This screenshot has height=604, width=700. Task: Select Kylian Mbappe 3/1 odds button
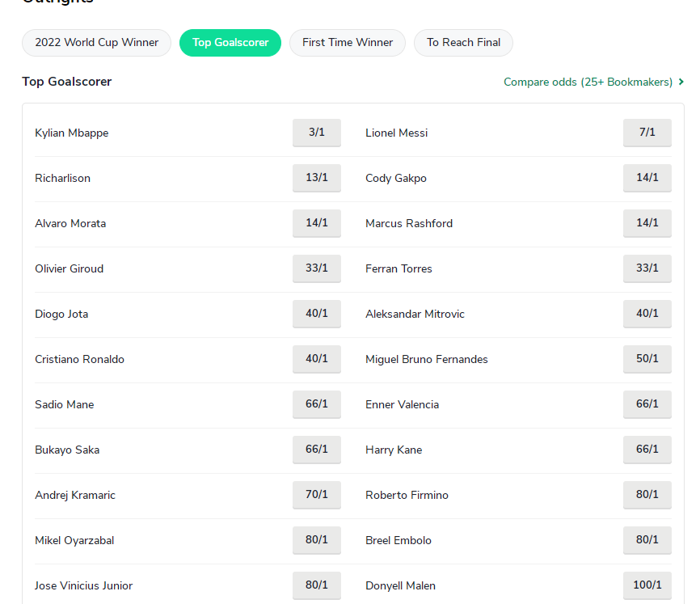[317, 133]
